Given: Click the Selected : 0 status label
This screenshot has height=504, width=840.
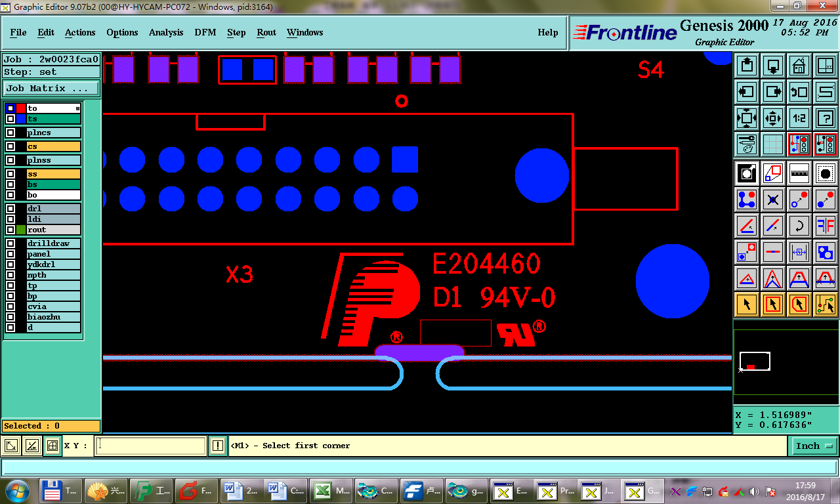Looking at the screenshot, I should [x=51, y=426].
